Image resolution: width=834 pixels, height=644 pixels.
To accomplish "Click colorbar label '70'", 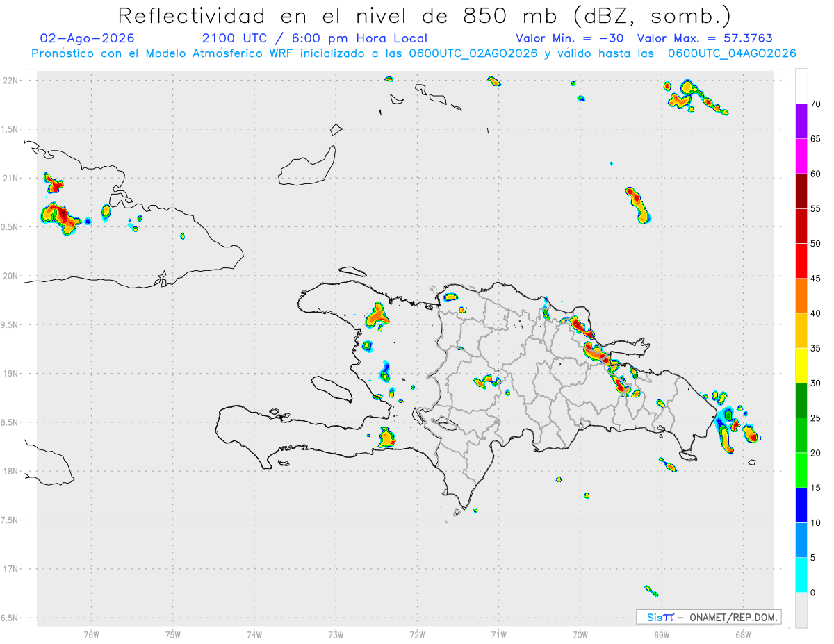I will (816, 104).
